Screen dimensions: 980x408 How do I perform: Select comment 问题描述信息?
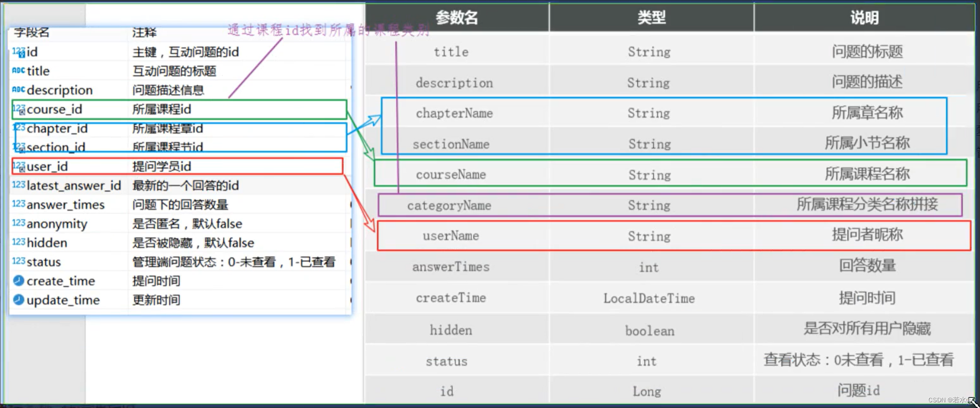168,90
